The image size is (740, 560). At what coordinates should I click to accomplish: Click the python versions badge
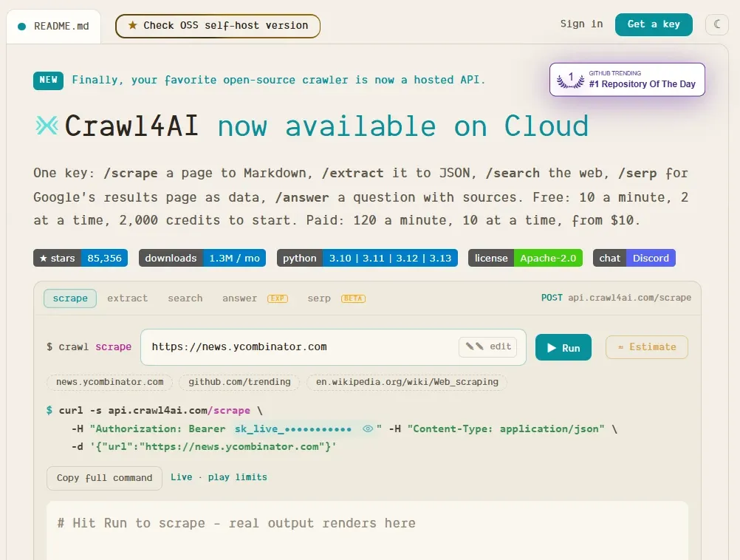tap(367, 258)
